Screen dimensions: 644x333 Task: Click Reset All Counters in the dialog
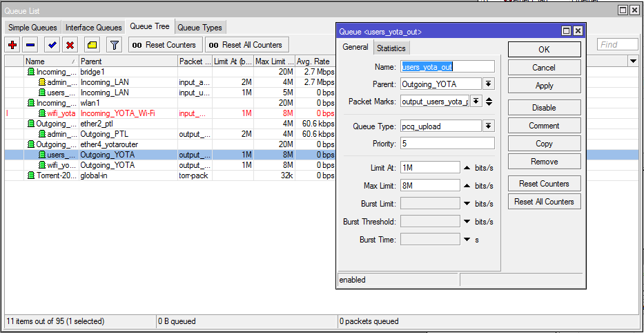point(544,202)
